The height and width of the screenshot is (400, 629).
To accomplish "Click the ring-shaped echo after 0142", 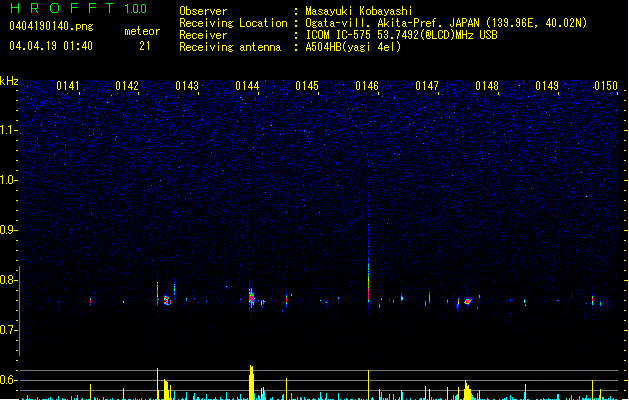I will [x=166, y=300].
